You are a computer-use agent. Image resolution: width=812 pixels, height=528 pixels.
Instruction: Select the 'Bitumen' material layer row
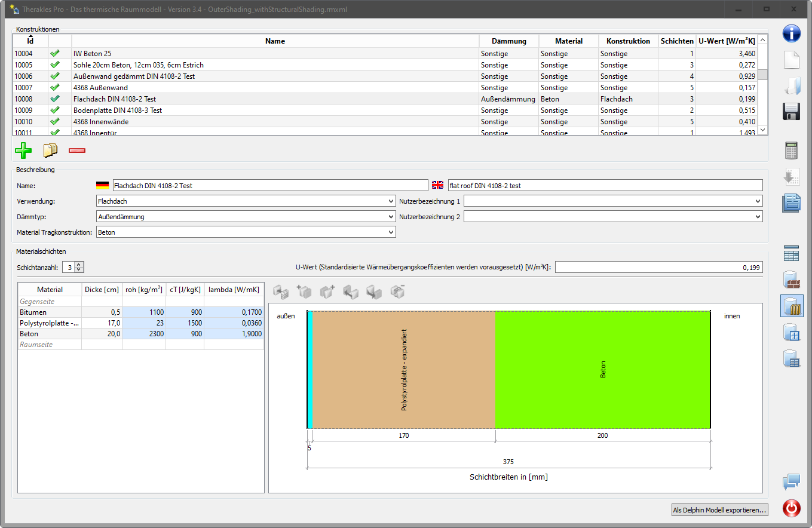pos(140,312)
